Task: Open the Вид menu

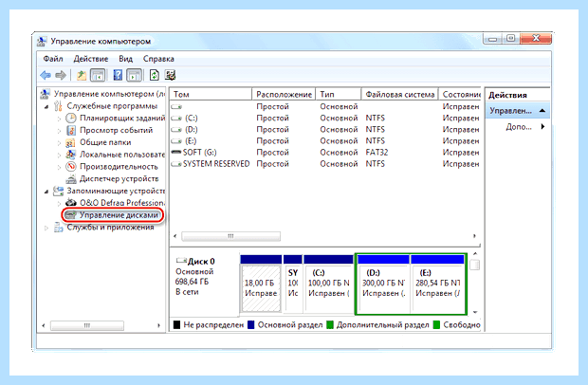Action: tap(125, 59)
